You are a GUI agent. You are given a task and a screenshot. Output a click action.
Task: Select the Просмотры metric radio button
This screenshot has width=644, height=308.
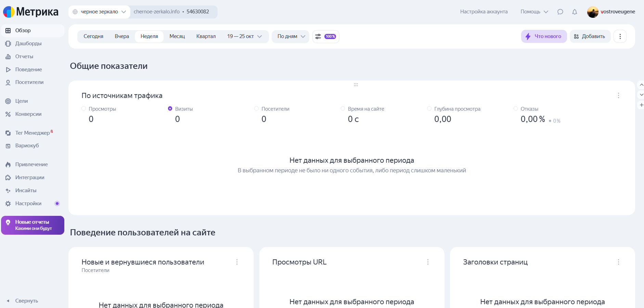pos(84,109)
